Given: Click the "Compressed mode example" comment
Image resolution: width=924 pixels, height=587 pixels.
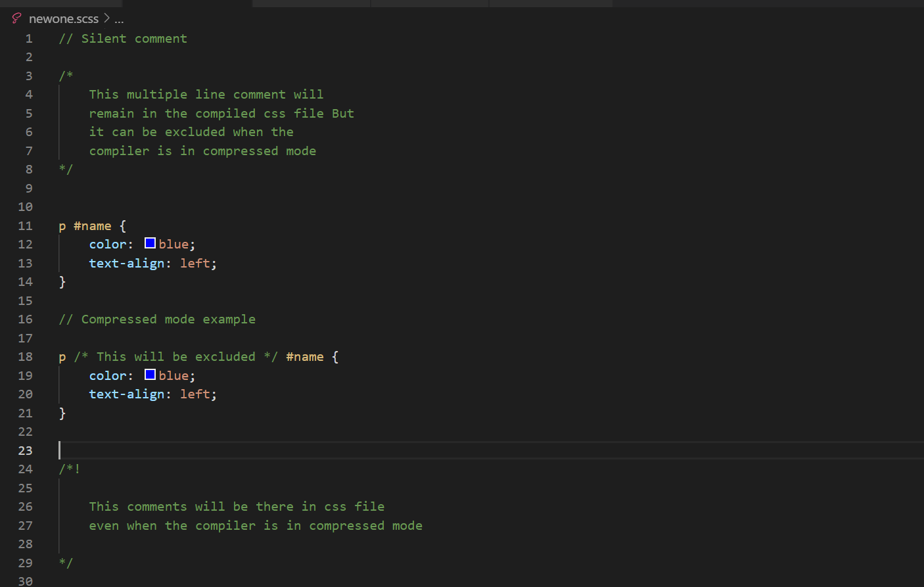Looking at the screenshot, I should (x=168, y=319).
